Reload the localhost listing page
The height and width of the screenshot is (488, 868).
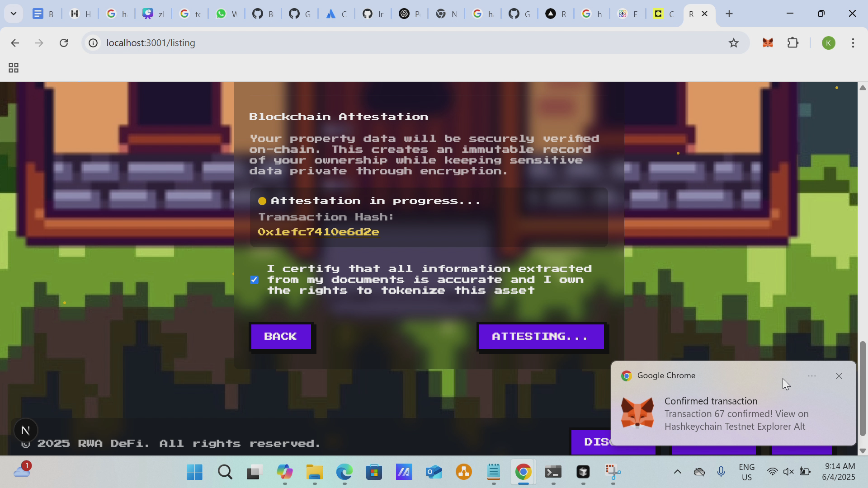(x=64, y=43)
